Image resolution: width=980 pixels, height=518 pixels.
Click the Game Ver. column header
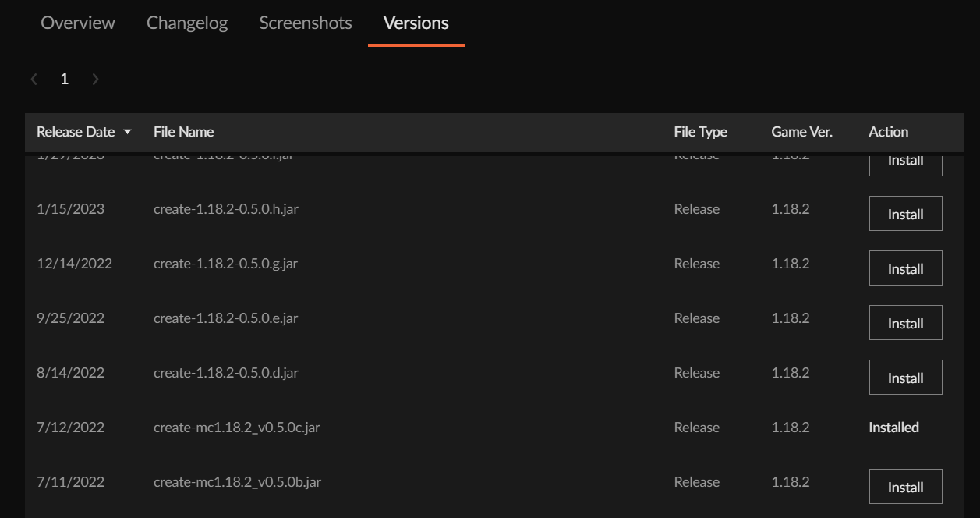coord(801,132)
